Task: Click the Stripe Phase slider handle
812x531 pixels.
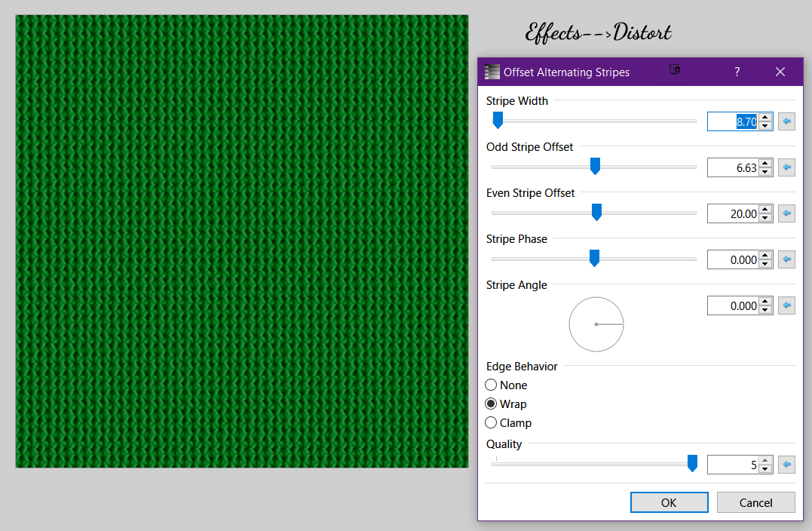Action: tap(595, 258)
